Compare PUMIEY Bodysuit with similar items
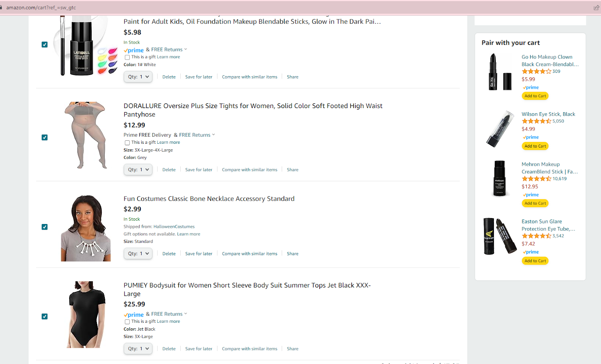The width and height of the screenshot is (601, 364). pos(249,349)
